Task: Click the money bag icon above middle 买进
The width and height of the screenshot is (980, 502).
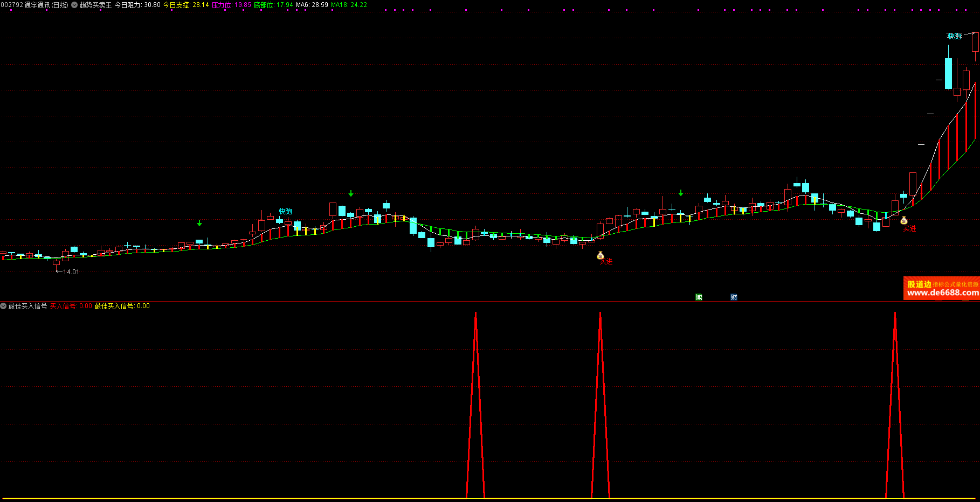Action: point(601,255)
